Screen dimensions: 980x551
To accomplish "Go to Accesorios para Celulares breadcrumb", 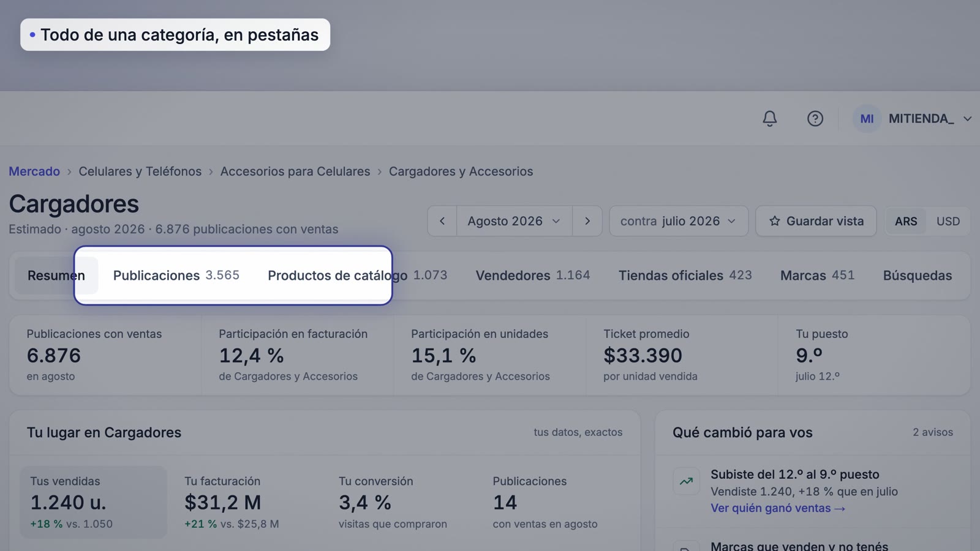I will pyautogui.click(x=295, y=171).
